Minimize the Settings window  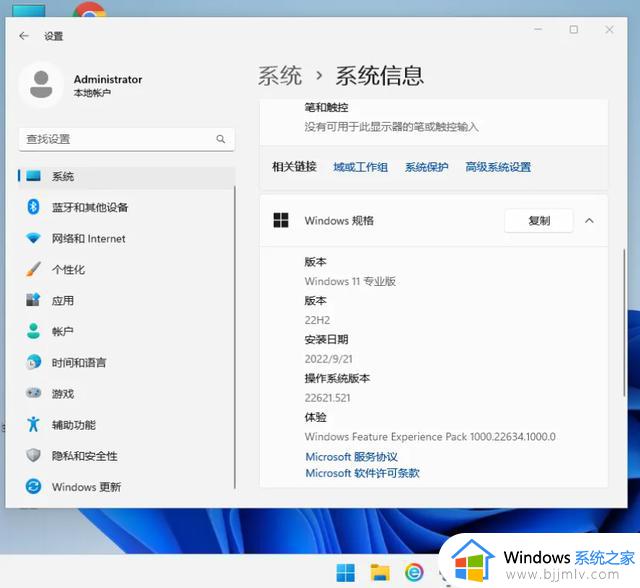point(538,29)
